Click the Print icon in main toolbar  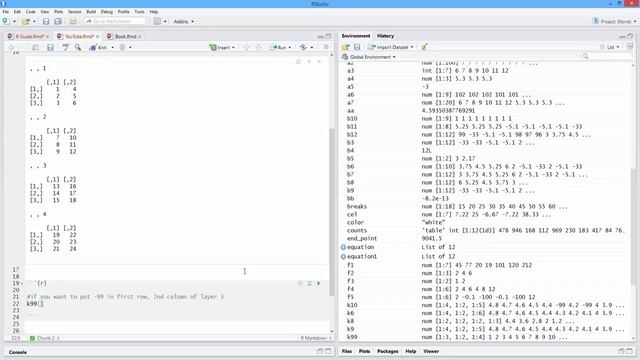73,21
